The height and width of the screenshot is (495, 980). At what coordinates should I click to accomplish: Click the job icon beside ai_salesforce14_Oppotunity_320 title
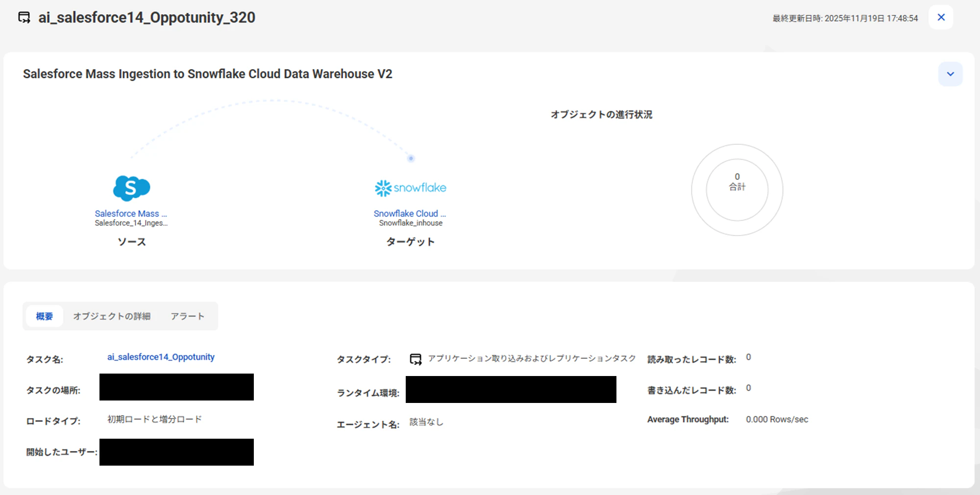coord(24,18)
